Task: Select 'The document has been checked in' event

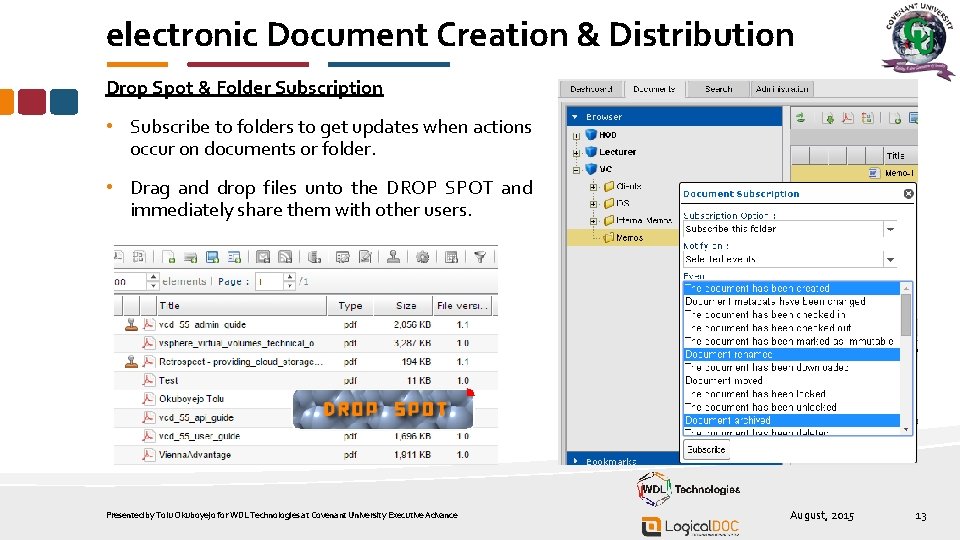Action: pos(792,315)
